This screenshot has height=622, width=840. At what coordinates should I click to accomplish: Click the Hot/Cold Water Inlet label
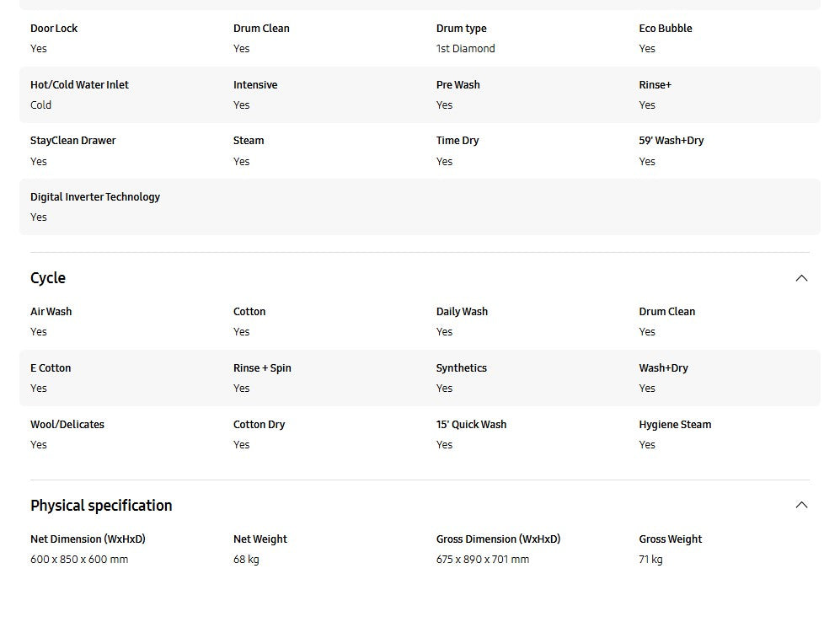point(79,85)
